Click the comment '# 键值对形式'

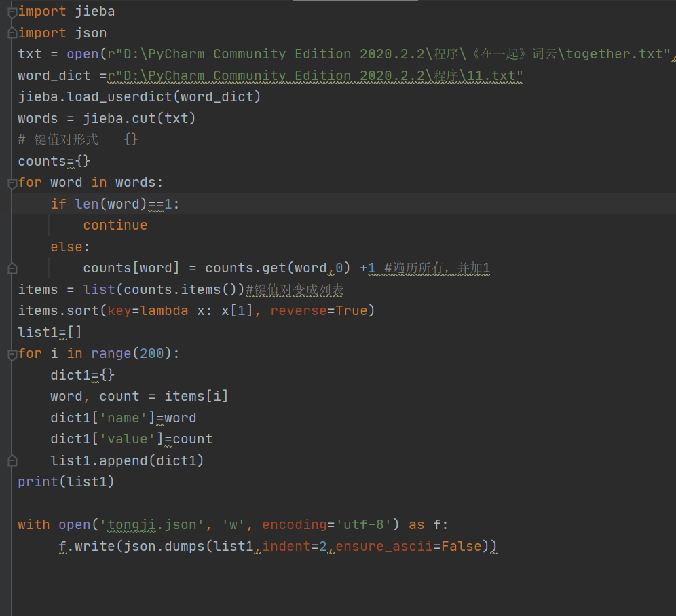click(x=58, y=139)
